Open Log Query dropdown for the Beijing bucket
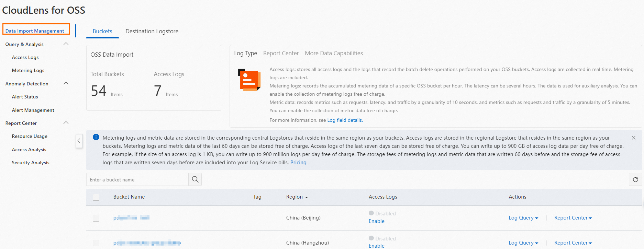The height and width of the screenshot is (249, 644). (523, 218)
